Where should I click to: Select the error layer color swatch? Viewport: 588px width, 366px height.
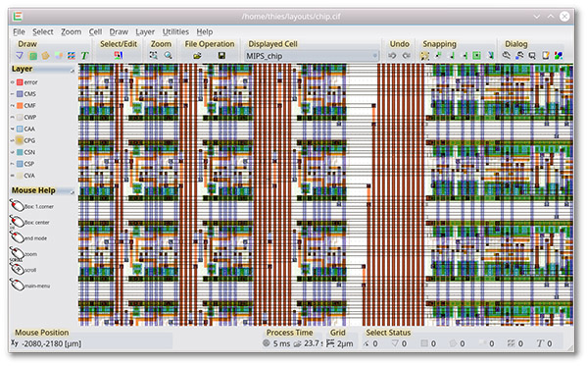point(20,82)
